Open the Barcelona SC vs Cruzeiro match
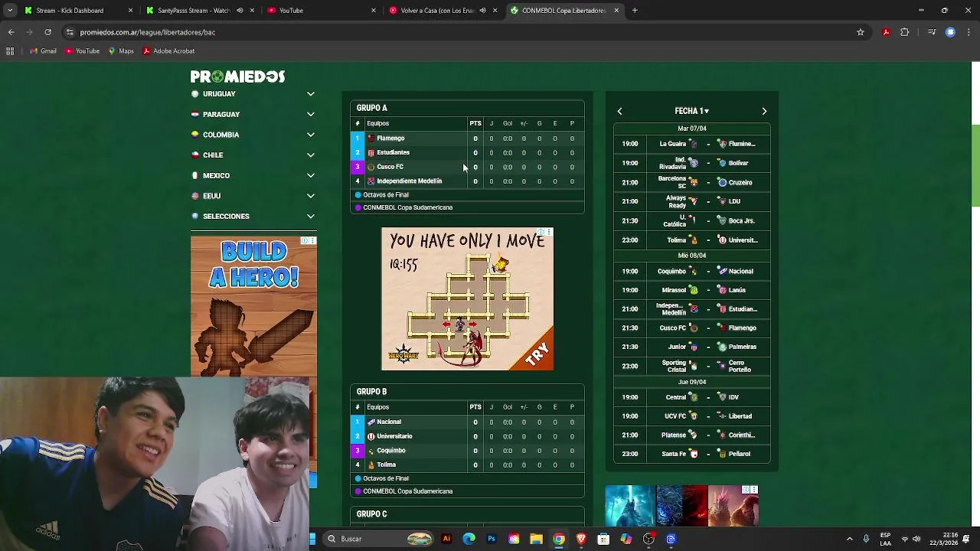Image resolution: width=980 pixels, height=551 pixels. click(x=691, y=182)
